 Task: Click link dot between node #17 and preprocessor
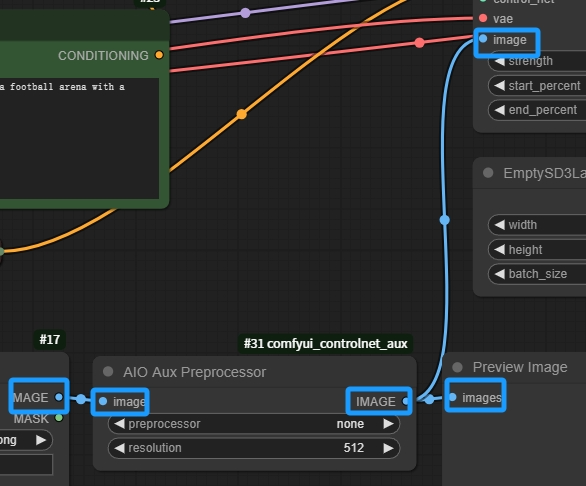point(81,399)
